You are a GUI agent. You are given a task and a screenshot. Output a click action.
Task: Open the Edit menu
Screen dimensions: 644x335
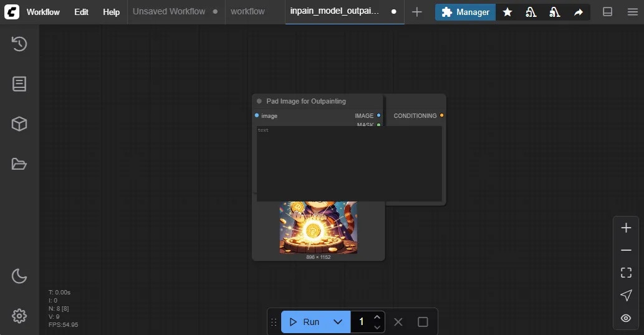tap(81, 12)
